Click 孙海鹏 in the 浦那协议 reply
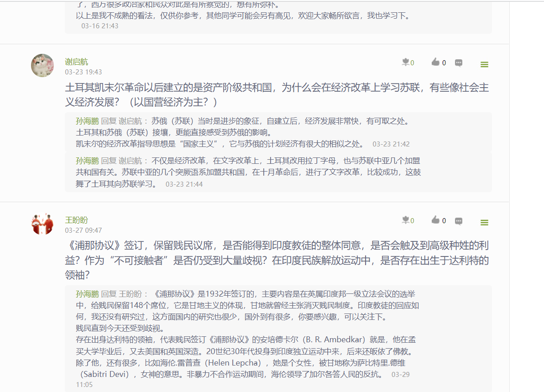The height and width of the screenshot is (392, 544). [87, 294]
